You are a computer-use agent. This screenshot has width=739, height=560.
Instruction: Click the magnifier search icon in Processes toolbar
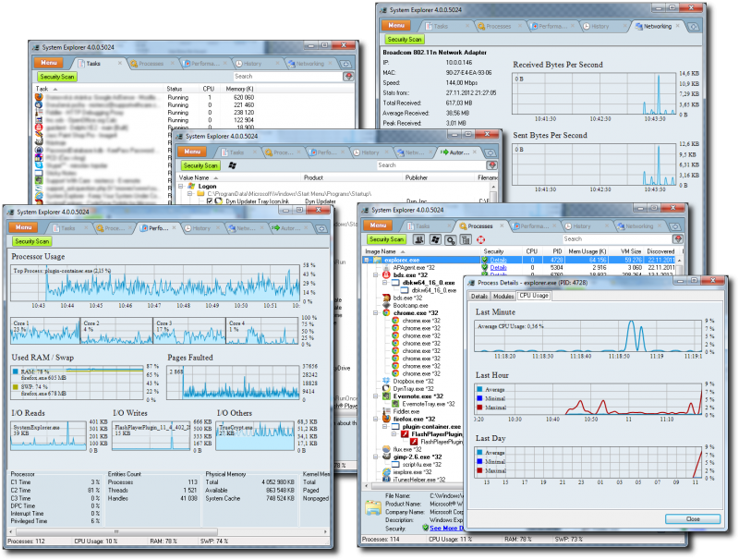451,239
